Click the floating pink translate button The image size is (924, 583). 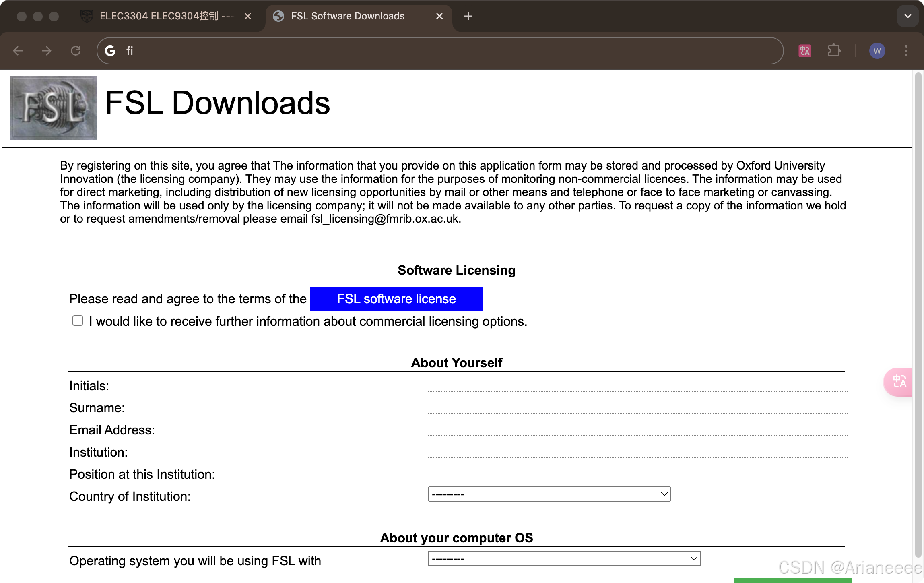[899, 381]
